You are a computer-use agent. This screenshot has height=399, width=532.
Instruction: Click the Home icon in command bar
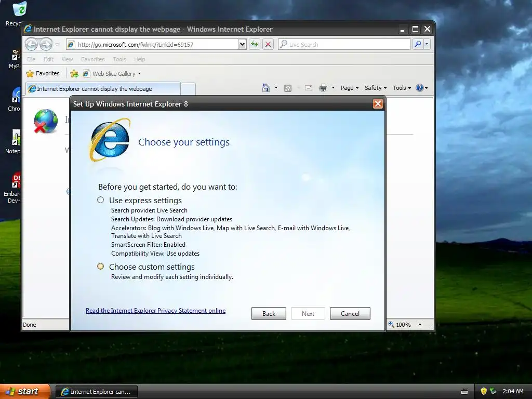265,88
